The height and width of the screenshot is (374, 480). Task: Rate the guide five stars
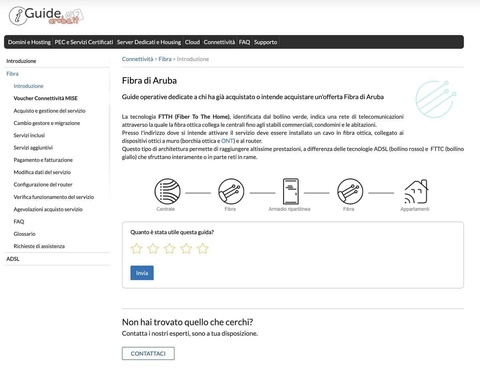[x=203, y=248]
